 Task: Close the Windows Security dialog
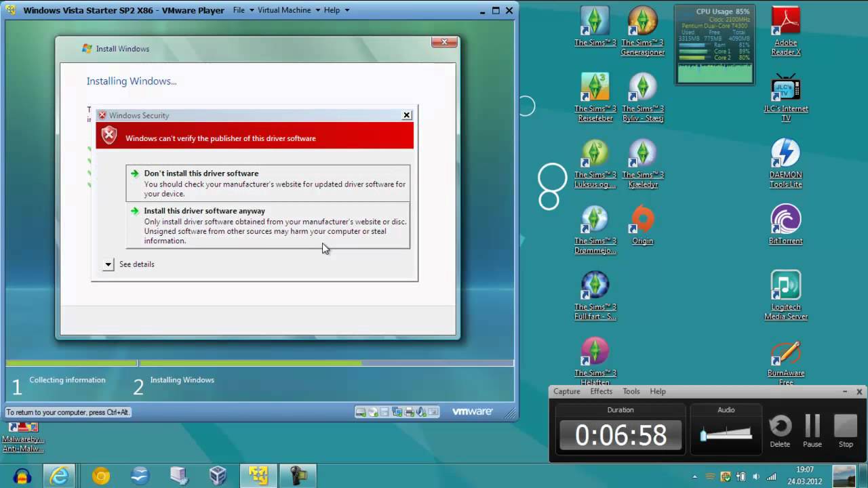coord(407,115)
